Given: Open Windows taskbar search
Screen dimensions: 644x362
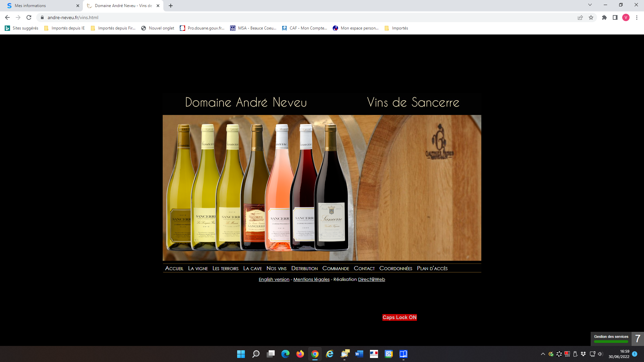Looking at the screenshot, I should click(x=256, y=354).
